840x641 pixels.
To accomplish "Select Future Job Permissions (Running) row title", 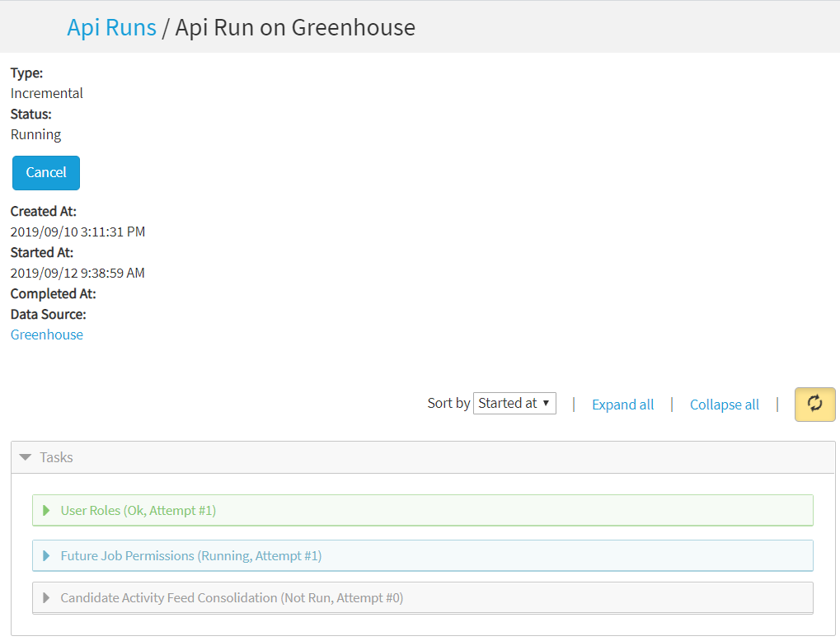I will click(x=190, y=556).
